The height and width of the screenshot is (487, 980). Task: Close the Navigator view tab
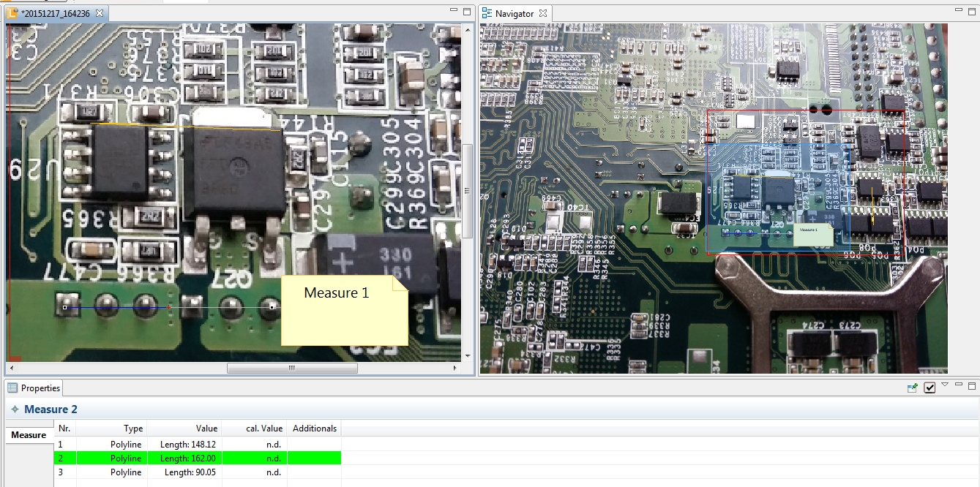(x=543, y=13)
